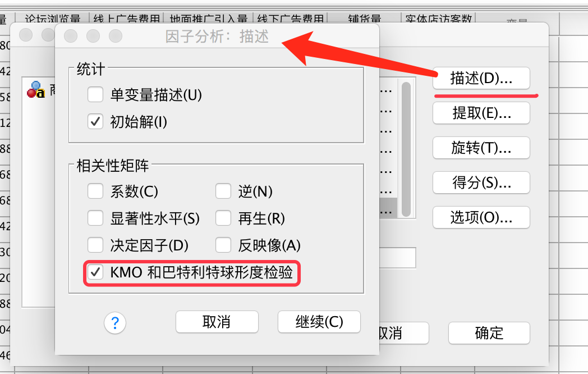Enable 反映像(A) checkbox
This screenshot has width=588, height=374.
coord(223,245)
